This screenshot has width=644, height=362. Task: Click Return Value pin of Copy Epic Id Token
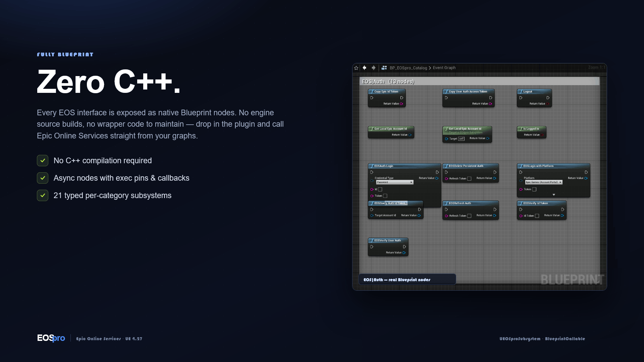[401, 104]
